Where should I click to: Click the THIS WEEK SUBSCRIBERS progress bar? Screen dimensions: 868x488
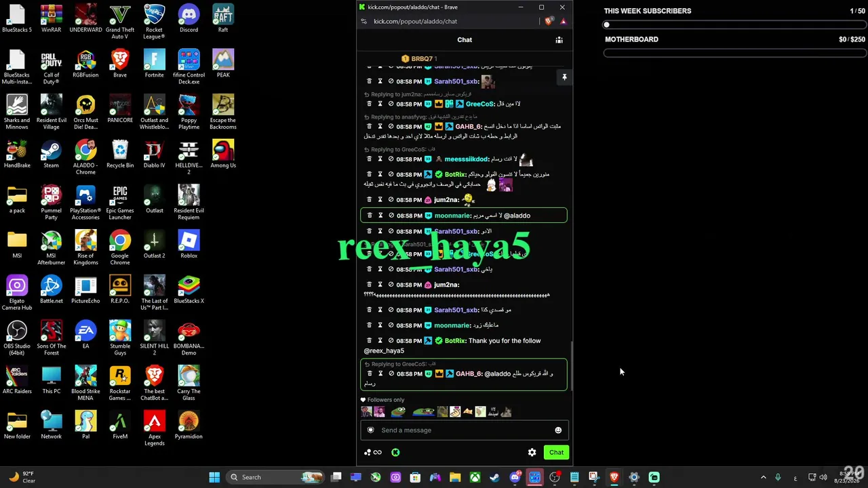coord(734,25)
